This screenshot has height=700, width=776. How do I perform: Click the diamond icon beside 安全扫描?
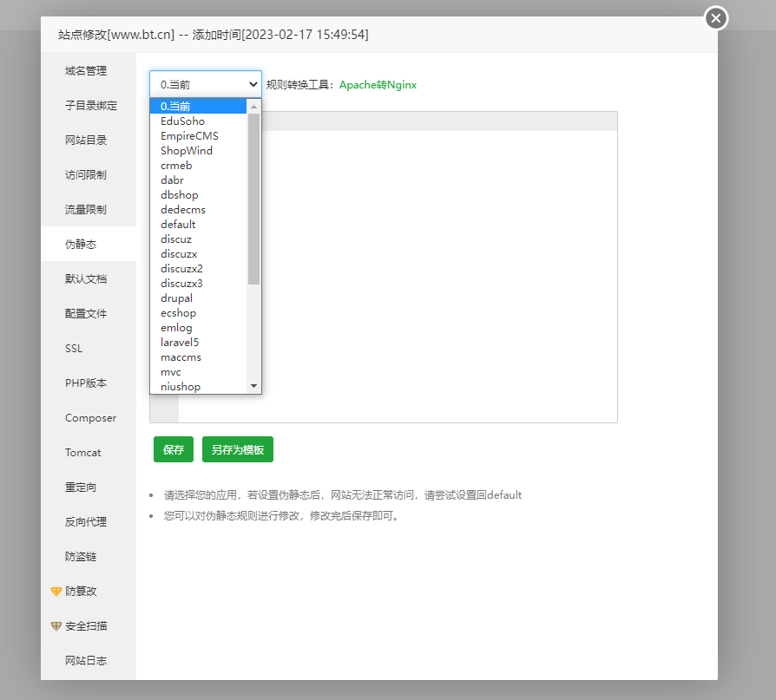point(56,626)
